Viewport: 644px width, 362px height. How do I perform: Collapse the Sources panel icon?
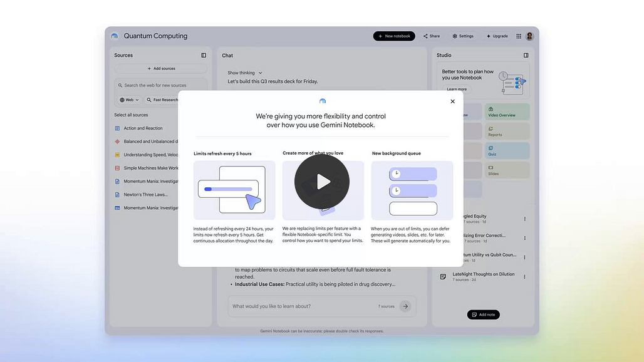[204, 55]
